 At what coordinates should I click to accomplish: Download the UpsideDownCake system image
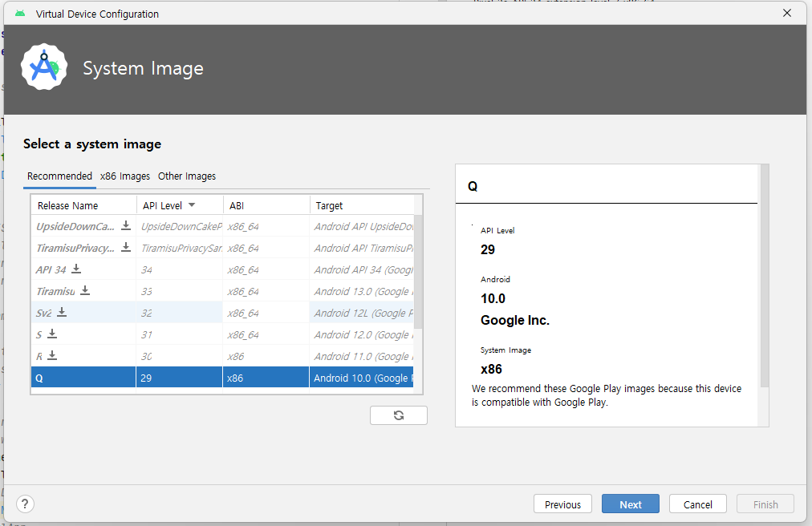point(126,225)
